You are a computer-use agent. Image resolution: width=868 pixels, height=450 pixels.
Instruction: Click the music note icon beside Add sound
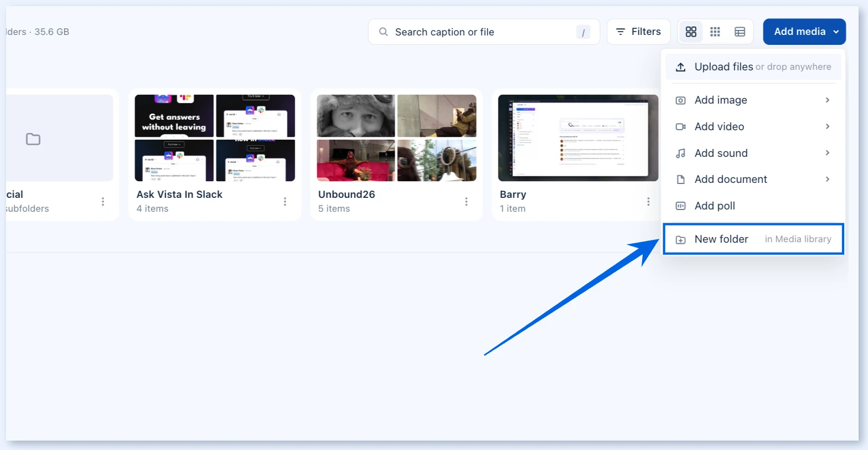(x=681, y=154)
